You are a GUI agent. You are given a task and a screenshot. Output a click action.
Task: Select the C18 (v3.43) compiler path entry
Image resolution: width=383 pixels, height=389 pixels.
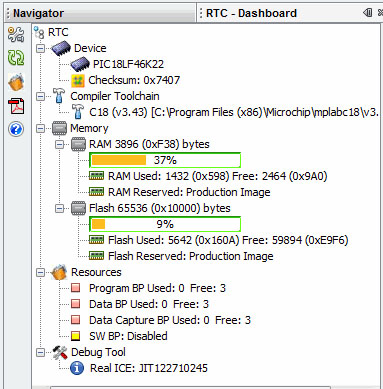click(x=234, y=112)
